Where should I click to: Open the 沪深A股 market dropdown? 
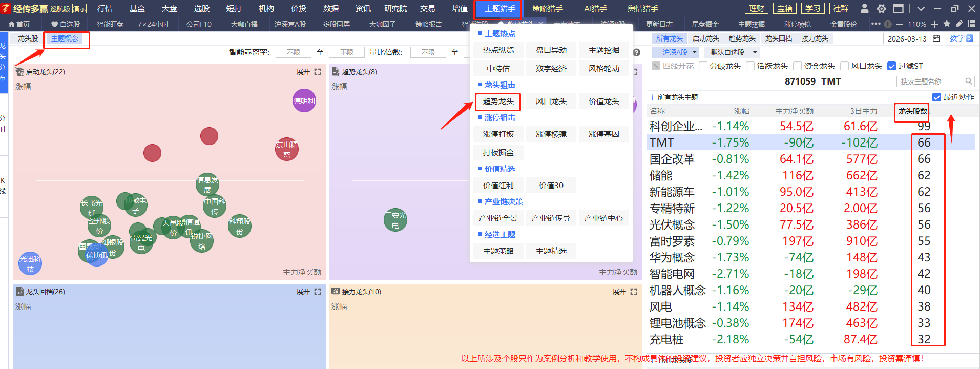pyautogui.click(x=675, y=52)
